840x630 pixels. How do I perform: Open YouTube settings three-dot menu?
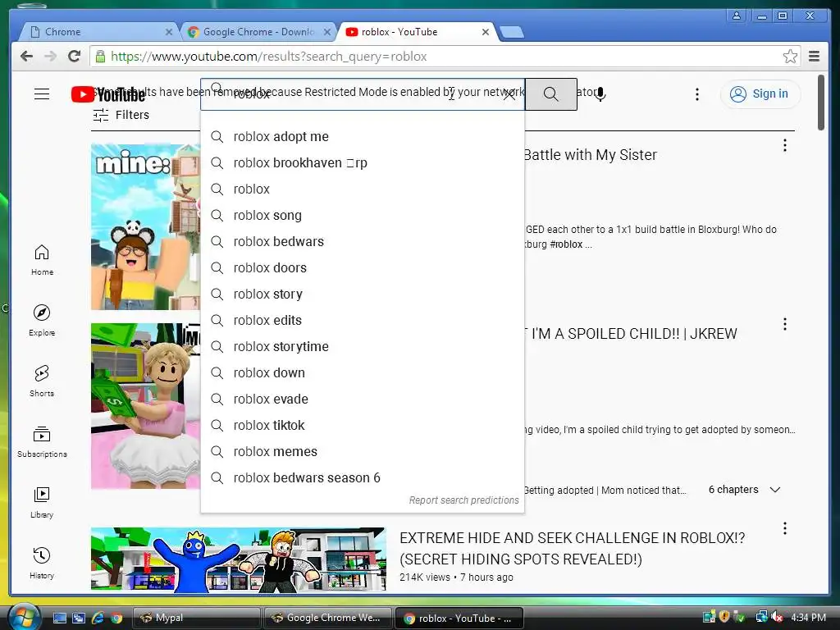(697, 94)
